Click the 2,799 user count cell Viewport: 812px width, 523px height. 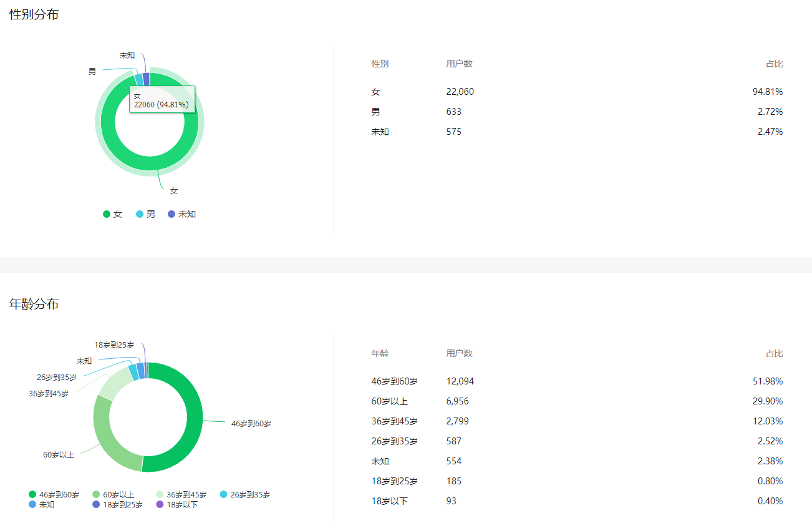(458, 421)
